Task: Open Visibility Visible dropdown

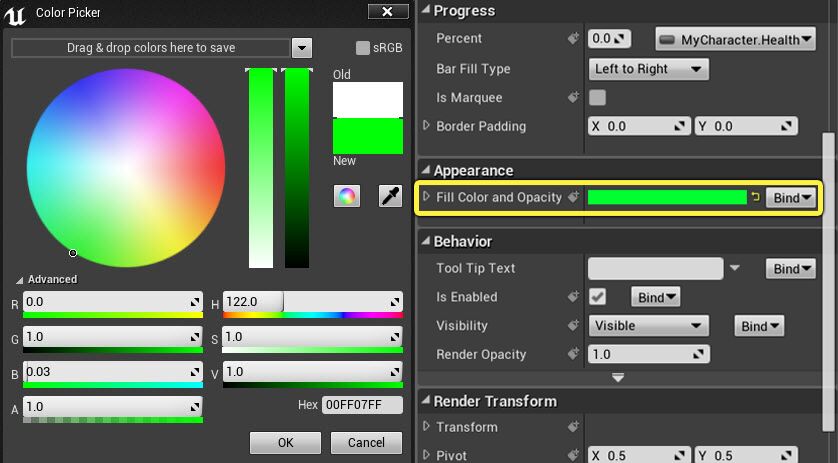Action: [x=648, y=326]
